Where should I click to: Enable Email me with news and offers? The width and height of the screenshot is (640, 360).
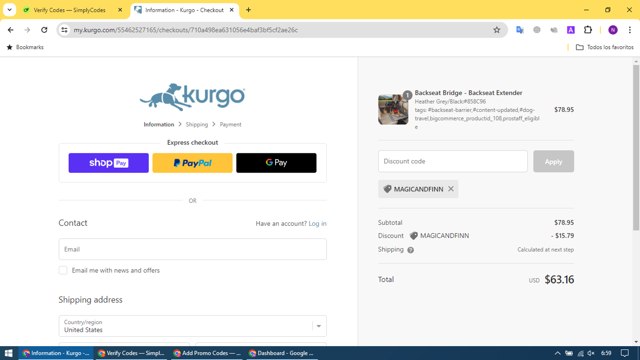pyautogui.click(x=63, y=270)
